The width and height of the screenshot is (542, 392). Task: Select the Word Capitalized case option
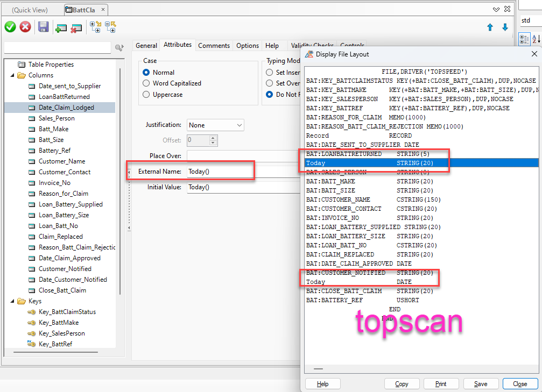pyautogui.click(x=146, y=83)
